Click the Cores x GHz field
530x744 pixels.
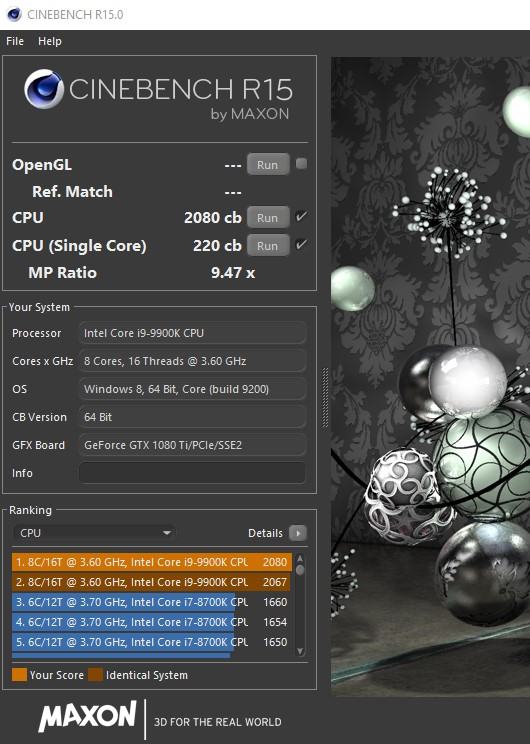click(x=192, y=361)
